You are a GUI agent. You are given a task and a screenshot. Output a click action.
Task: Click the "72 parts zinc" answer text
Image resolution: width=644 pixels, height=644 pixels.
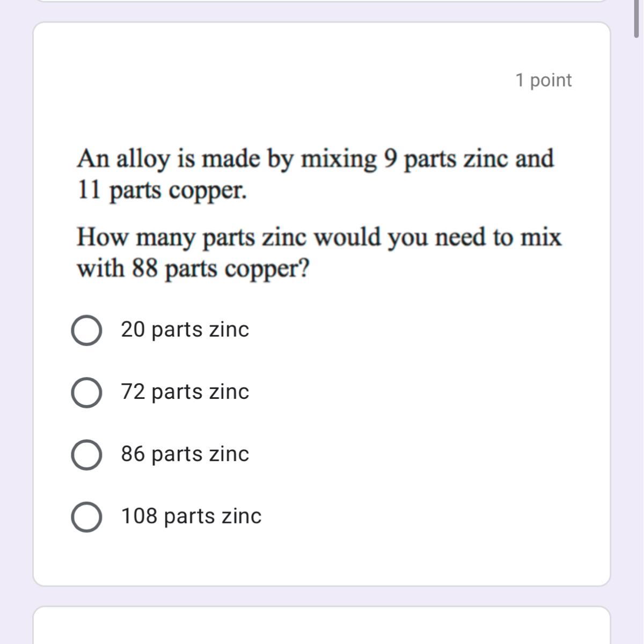185,392
